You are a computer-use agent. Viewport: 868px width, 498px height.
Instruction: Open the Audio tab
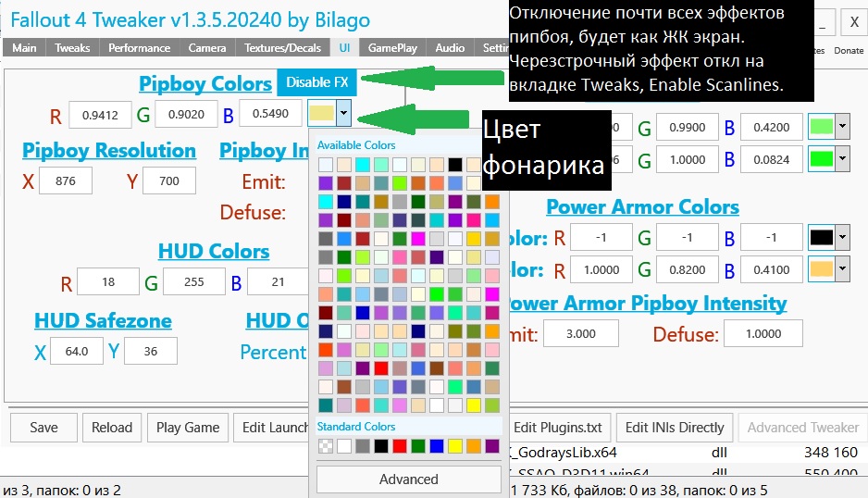(450, 47)
